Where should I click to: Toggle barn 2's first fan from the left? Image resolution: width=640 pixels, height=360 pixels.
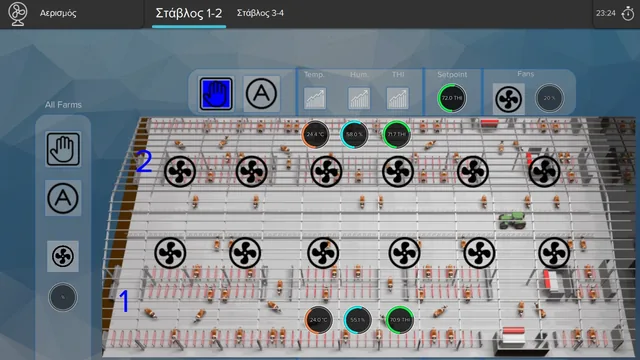(180, 171)
